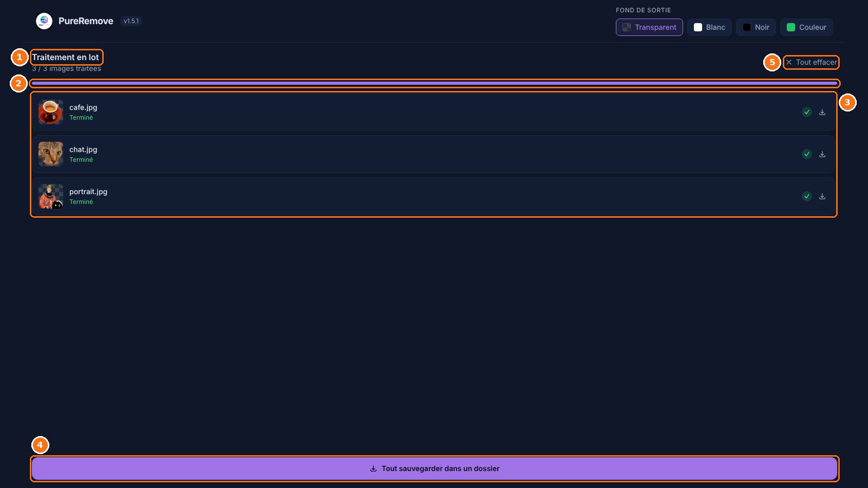Click the chat.jpg file name

coord(83,149)
